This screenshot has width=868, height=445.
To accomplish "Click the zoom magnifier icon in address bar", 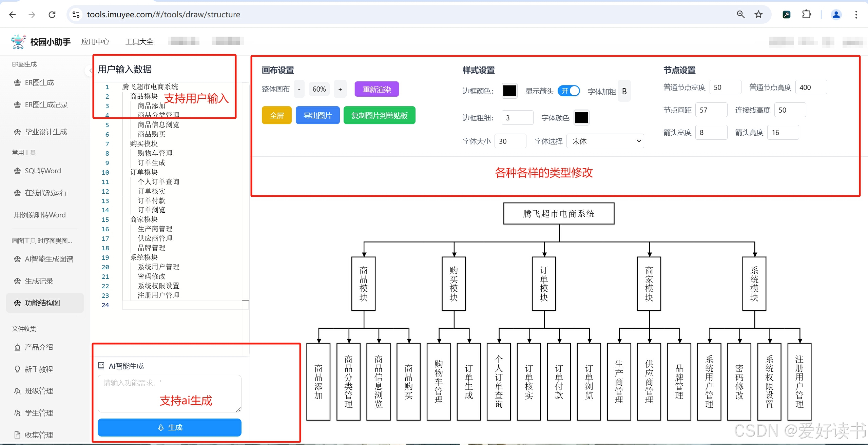I will pos(740,15).
